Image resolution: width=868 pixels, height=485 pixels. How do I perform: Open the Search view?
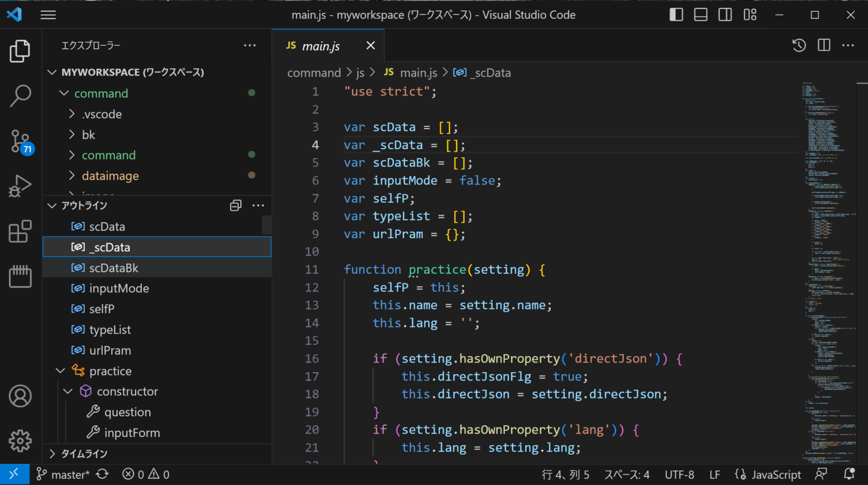tap(20, 96)
